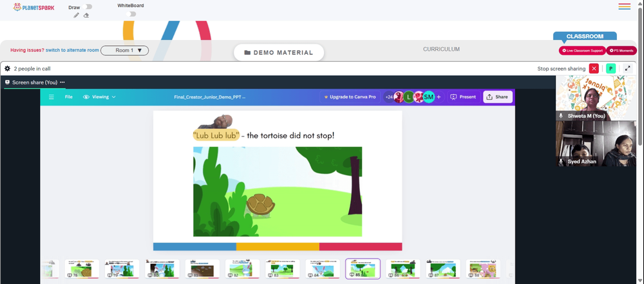The width and height of the screenshot is (644, 284).
Task: Show the +24 more collaborators
Action: (x=389, y=97)
